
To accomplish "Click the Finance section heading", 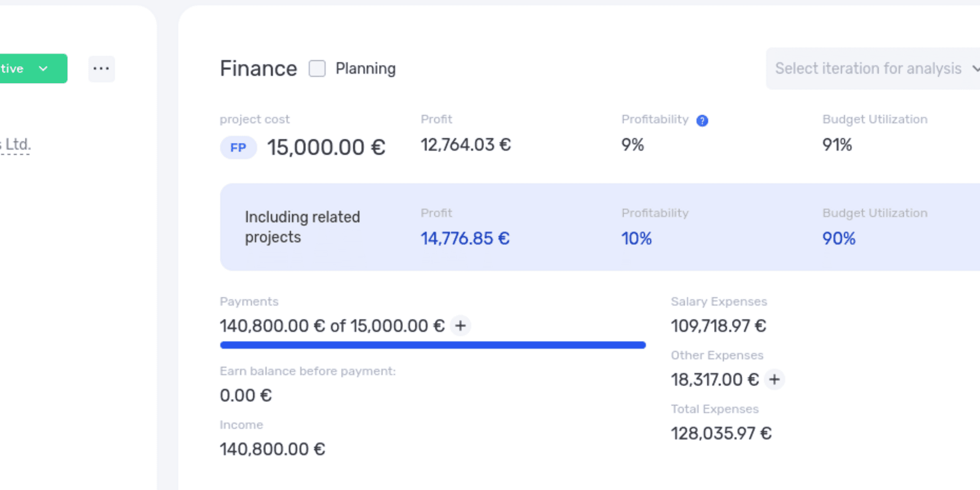I will point(258,68).
